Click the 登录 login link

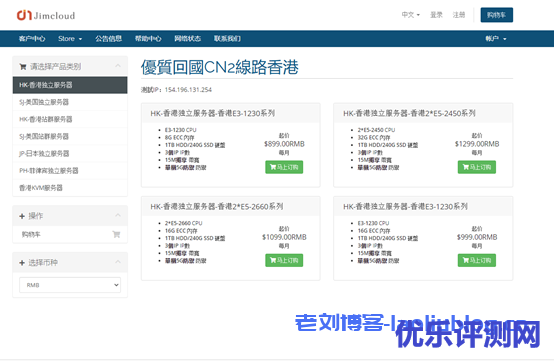point(436,15)
